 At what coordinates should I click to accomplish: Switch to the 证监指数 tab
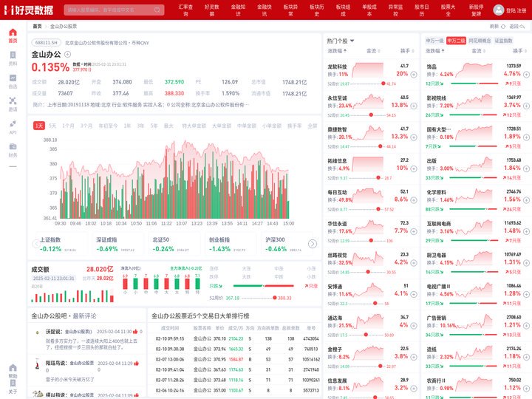[x=503, y=41]
